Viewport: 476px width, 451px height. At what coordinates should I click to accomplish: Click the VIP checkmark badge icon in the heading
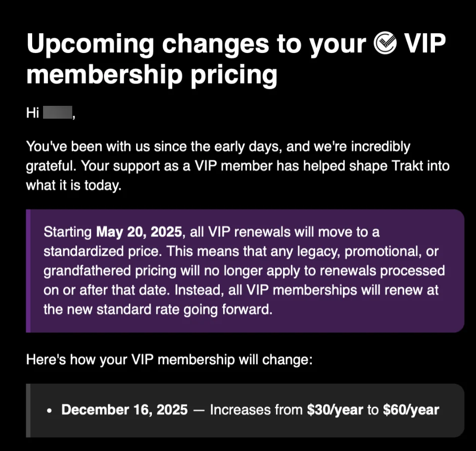385,45
